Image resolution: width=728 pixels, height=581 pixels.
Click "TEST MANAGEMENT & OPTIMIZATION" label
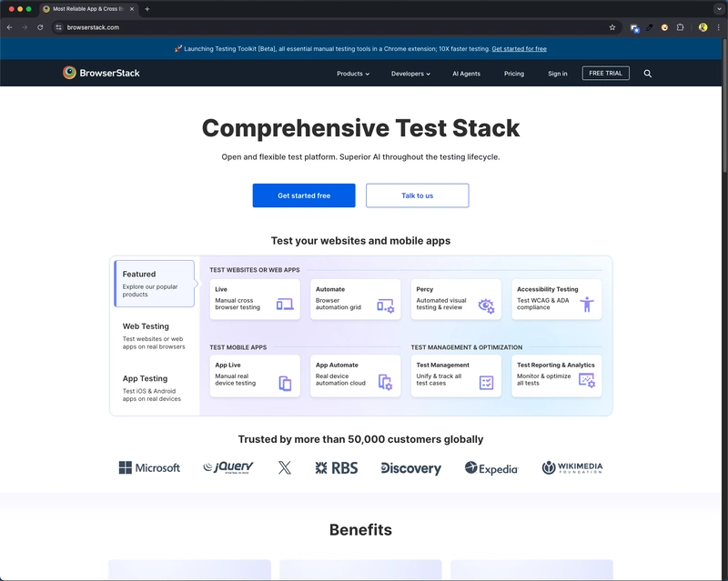coord(466,347)
